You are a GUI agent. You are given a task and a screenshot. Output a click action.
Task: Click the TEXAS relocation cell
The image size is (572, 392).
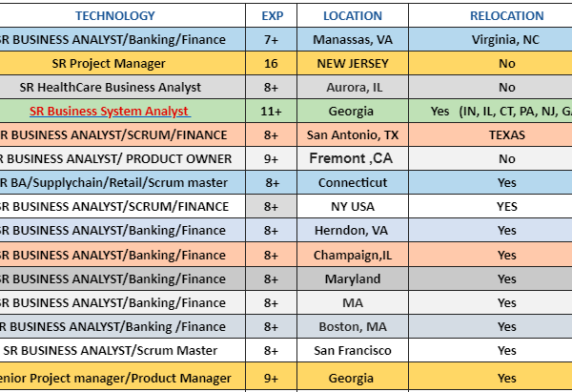pyautogui.click(x=506, y=134)
